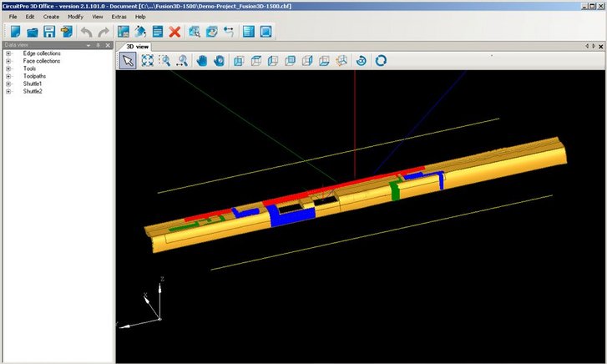The height and width of the screenshot is (364, 607).
Task: Select Face collections in the tree
Action: point(41,61)
